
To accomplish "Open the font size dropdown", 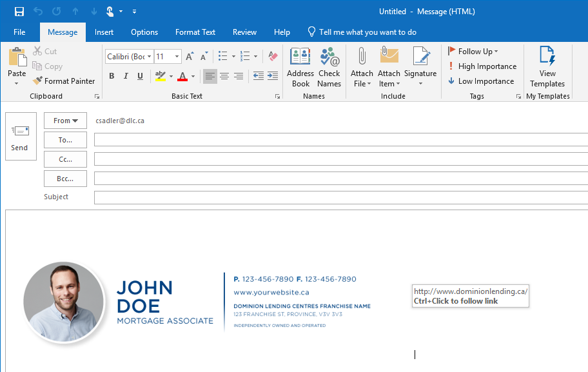I will pyautogui.click(x=177, y=57).
